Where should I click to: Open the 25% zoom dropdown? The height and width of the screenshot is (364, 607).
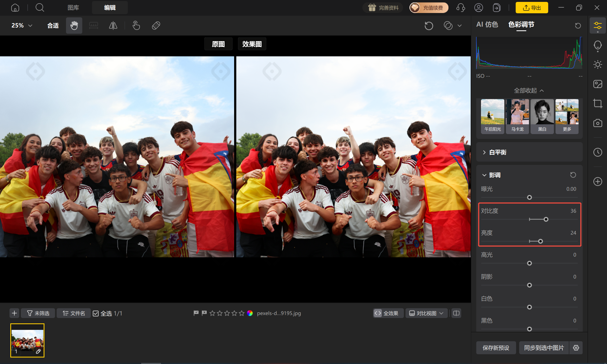22,25
